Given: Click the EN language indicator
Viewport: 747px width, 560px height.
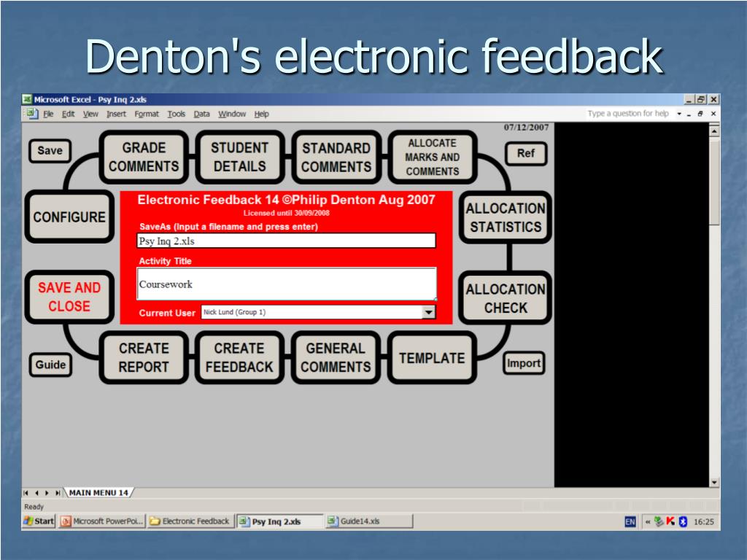Looking at the screenshot, I should [630, 522].
